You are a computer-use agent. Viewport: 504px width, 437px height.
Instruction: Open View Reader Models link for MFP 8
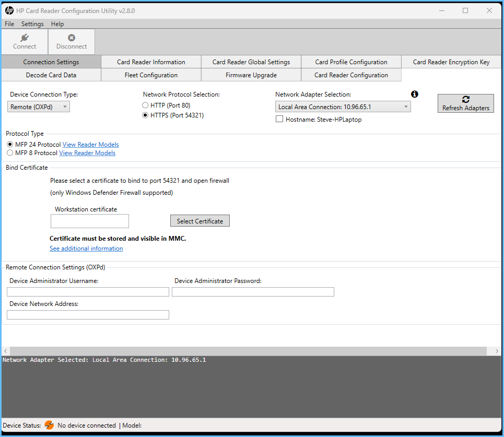coord(87,153)
